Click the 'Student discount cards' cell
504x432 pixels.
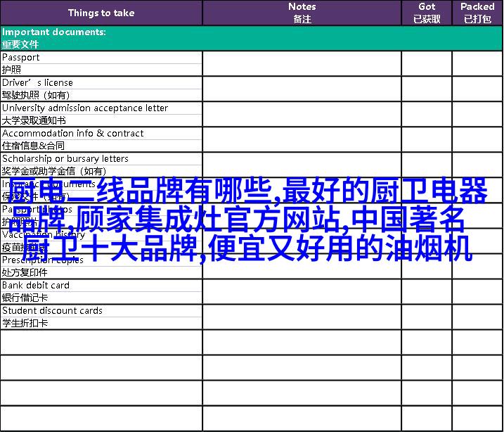pyautogui.click(x=101, y=311)
